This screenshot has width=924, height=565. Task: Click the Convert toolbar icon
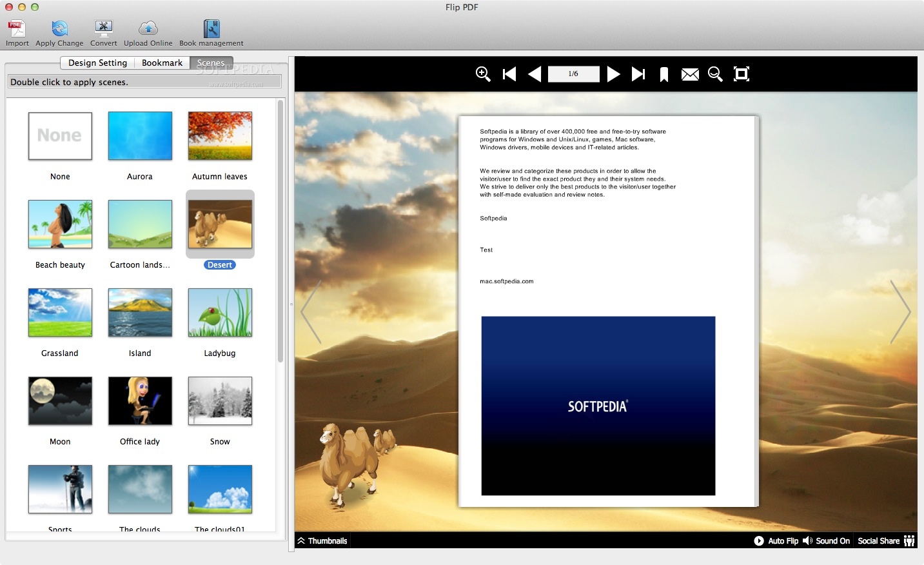click(103, 28)
